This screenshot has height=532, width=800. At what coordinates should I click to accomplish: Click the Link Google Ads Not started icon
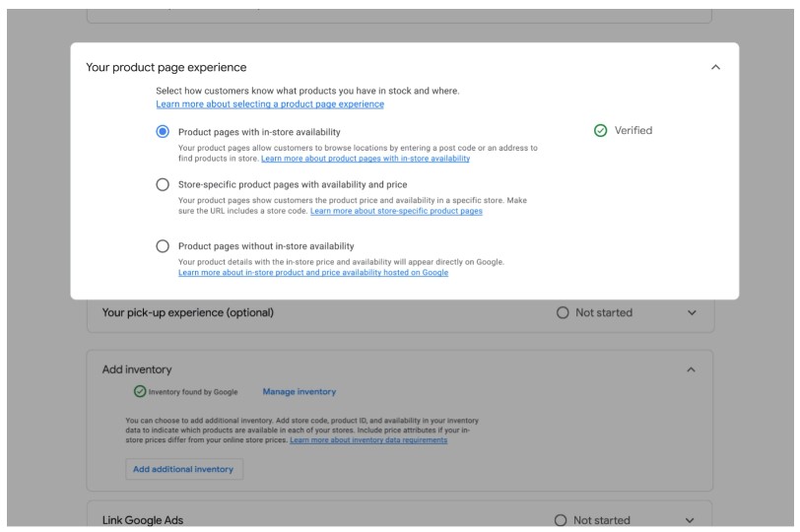coord(561,520)
